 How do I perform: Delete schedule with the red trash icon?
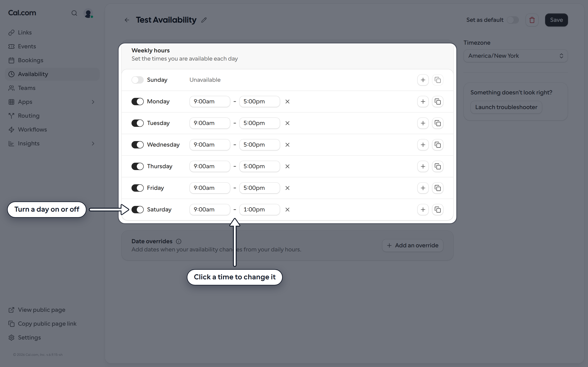[532, 20]
